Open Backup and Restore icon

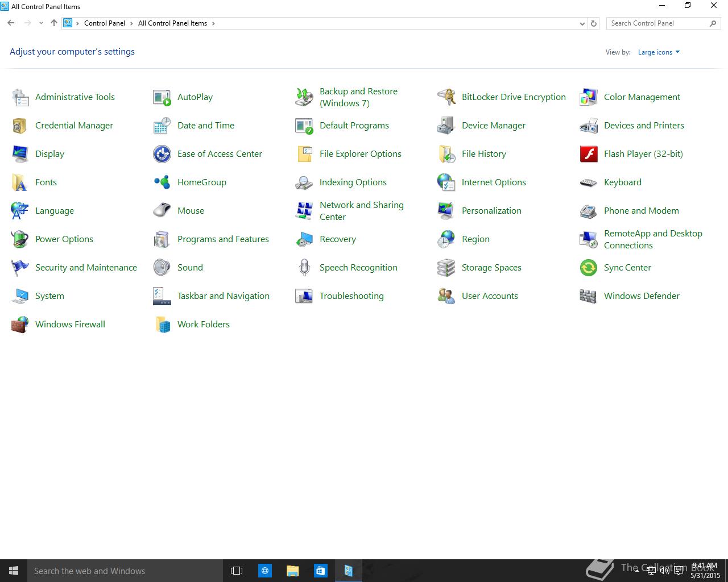(x=304, y=97)
